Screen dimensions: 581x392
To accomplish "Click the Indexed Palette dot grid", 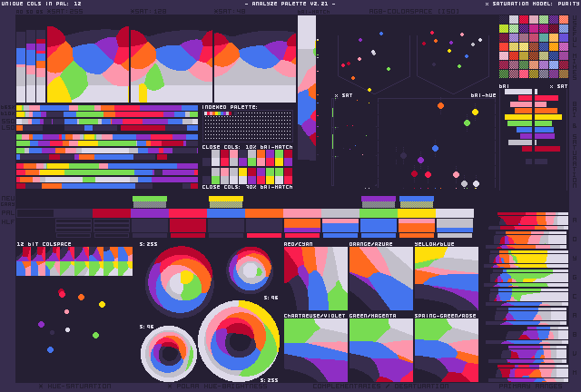I will 248,125.
